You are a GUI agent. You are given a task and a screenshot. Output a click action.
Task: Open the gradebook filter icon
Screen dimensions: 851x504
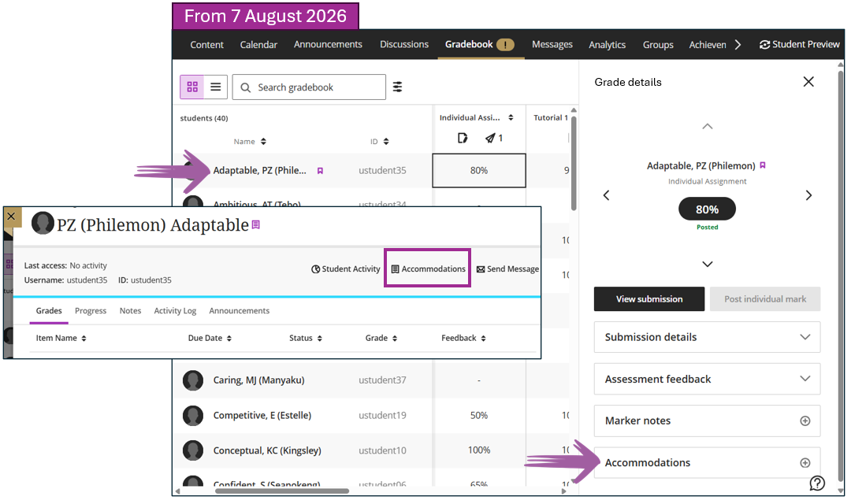(x=397, y=87)
